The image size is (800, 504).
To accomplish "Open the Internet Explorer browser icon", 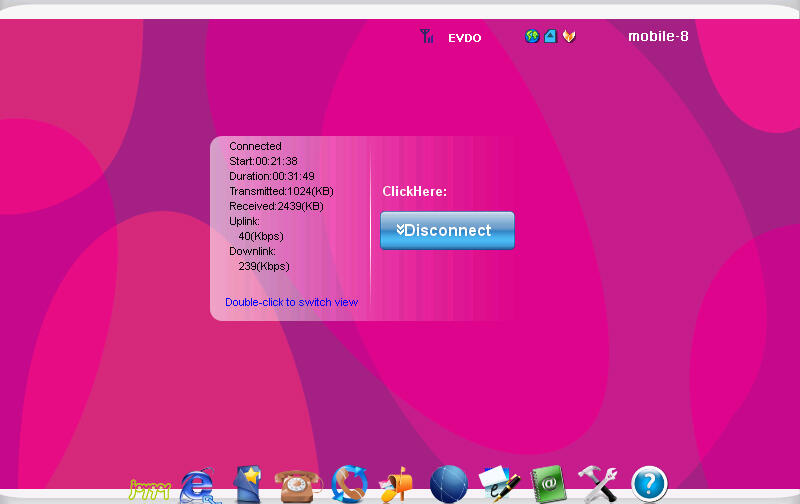I will pyautogui.click(x=199, y=486).
